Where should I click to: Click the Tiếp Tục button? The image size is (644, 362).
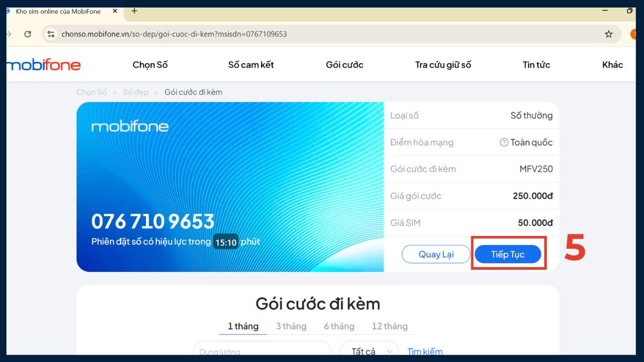point(508,254)
